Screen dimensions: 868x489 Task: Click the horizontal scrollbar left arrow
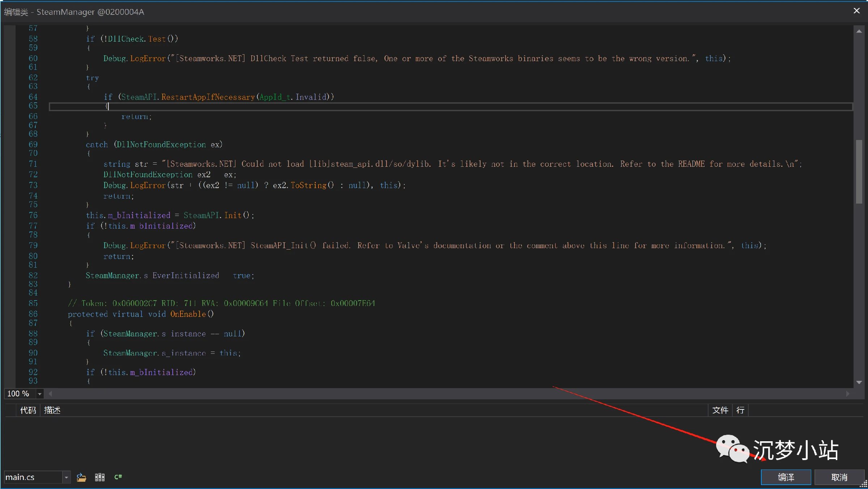(x=50, y=394)
